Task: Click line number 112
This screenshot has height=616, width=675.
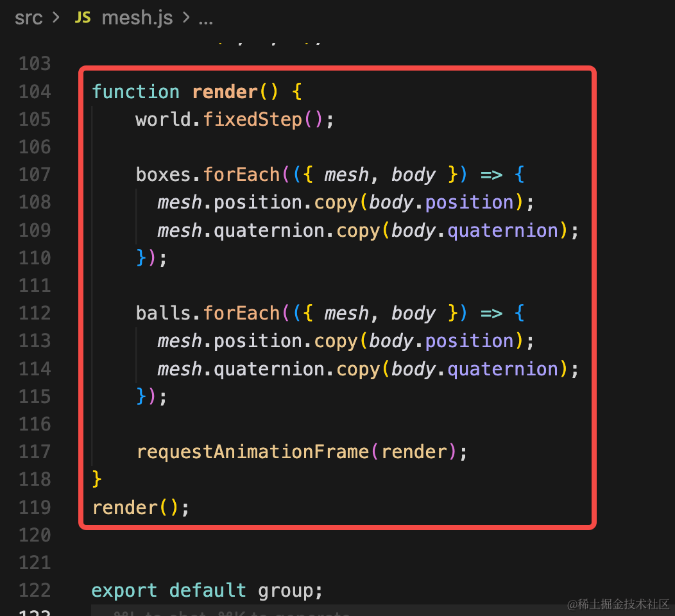Action: point(35,313)
